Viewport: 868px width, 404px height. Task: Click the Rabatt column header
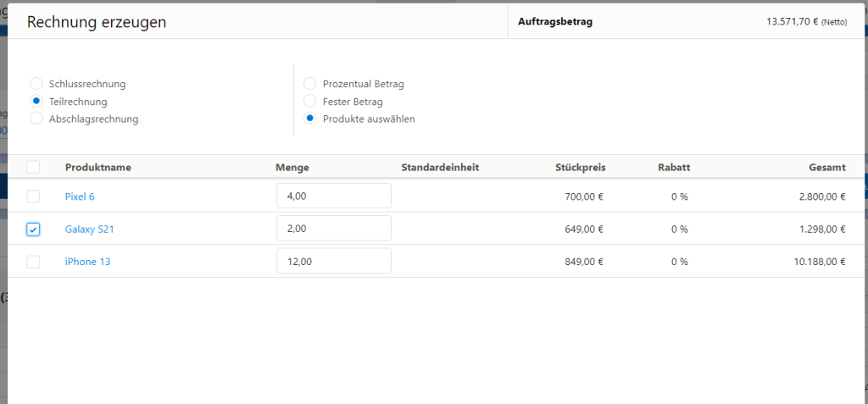pyautogui.click(x=673, y=168)
